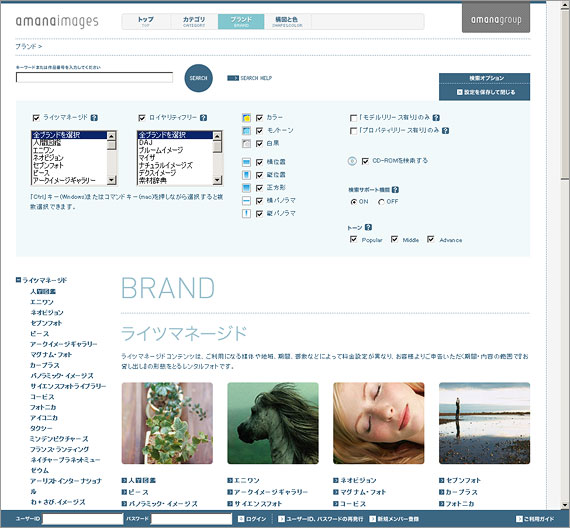Open help for ロイヤリティフリー
Screen dimensions: 570x528
pyautogui.click(x=204, y=118)
